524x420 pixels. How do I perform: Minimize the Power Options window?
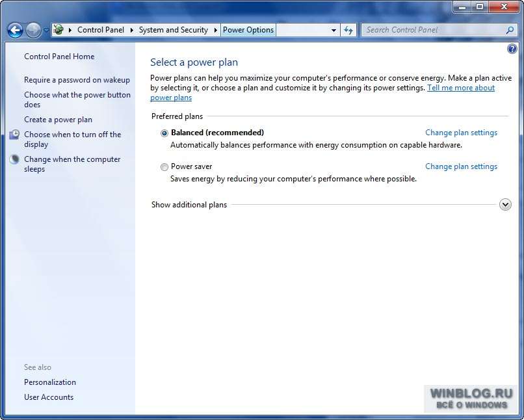click(x=462, y=7)
